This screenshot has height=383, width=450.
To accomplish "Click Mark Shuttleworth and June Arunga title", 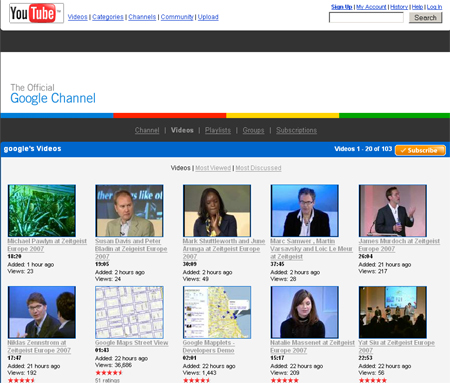I will [224, 249].
